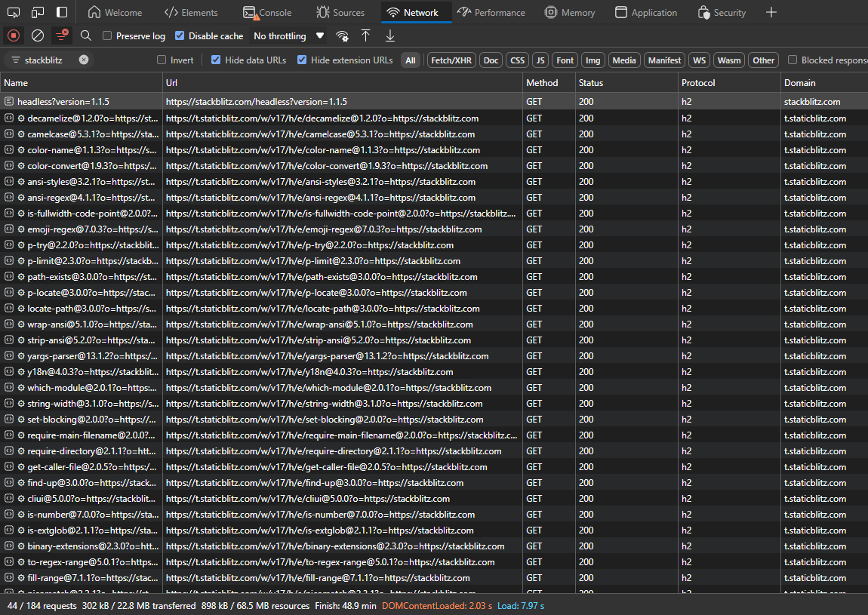
Task: Open the Performance tab
Action: tap(491, 12)
